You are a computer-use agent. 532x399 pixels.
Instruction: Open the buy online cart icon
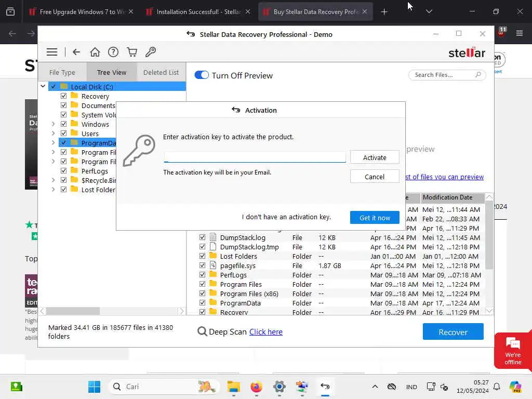(x=132, y=52)
